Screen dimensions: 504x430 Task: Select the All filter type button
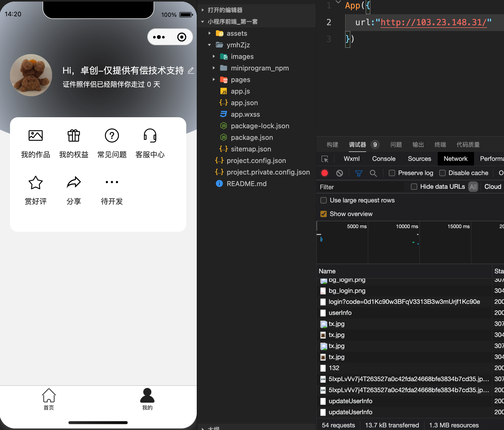473,187
